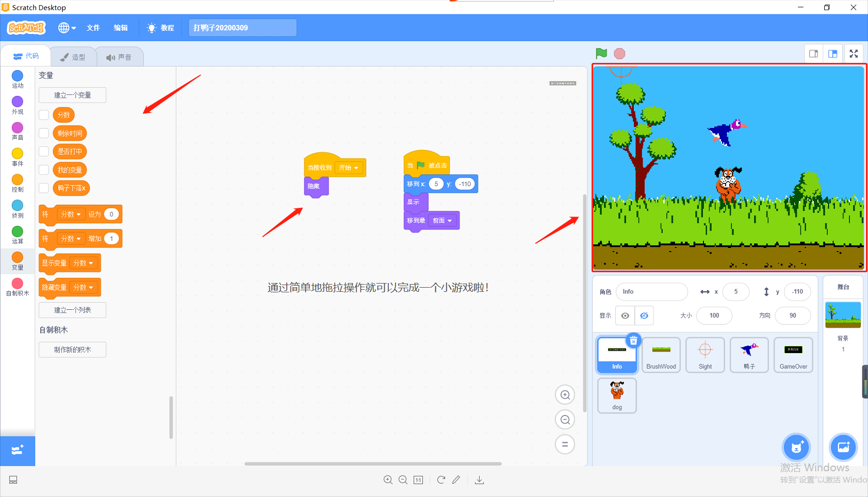
Task: Click 建立一个列表 button
Action: pos(72,310)
